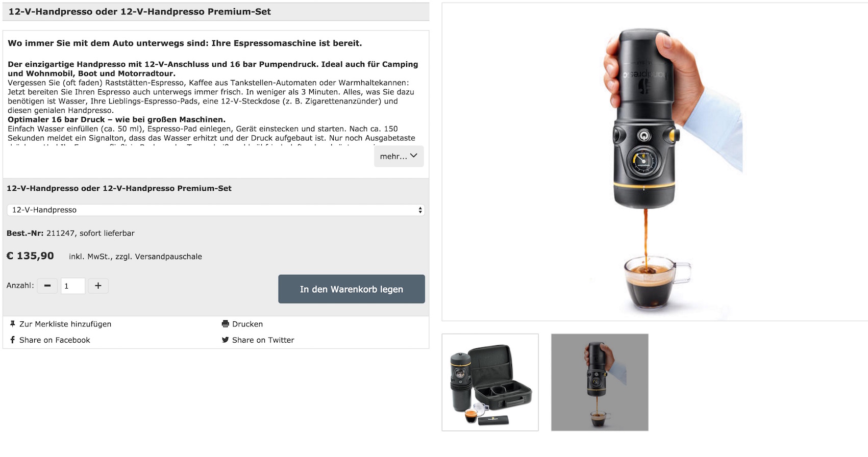868x457 pixels.
Task: Open the 12-V-Handpresso variant dropdown
Action: pos(215,210)
